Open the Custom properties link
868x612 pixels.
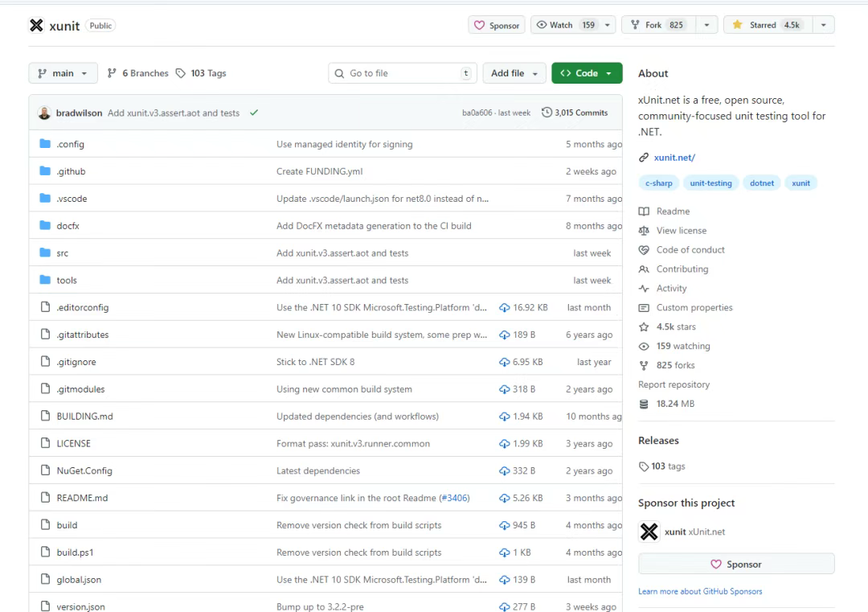[x=694, y=307]
